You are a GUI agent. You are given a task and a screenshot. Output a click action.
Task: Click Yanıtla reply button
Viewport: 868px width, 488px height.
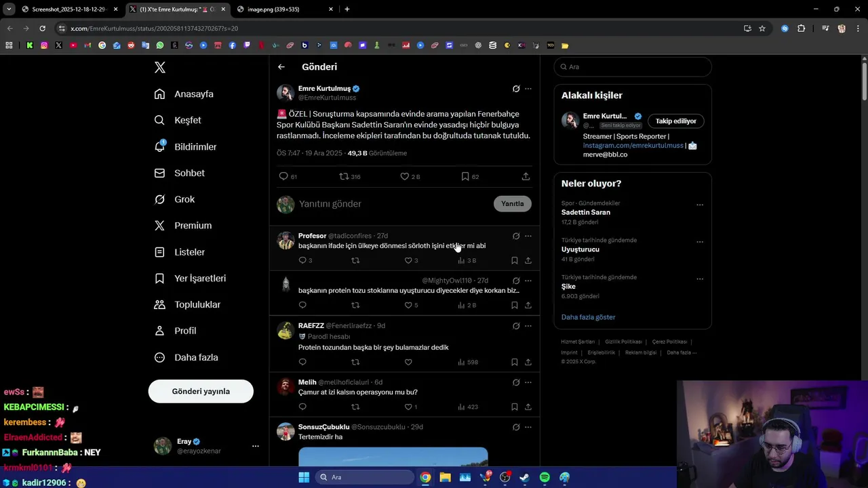[x=513, y=203]
